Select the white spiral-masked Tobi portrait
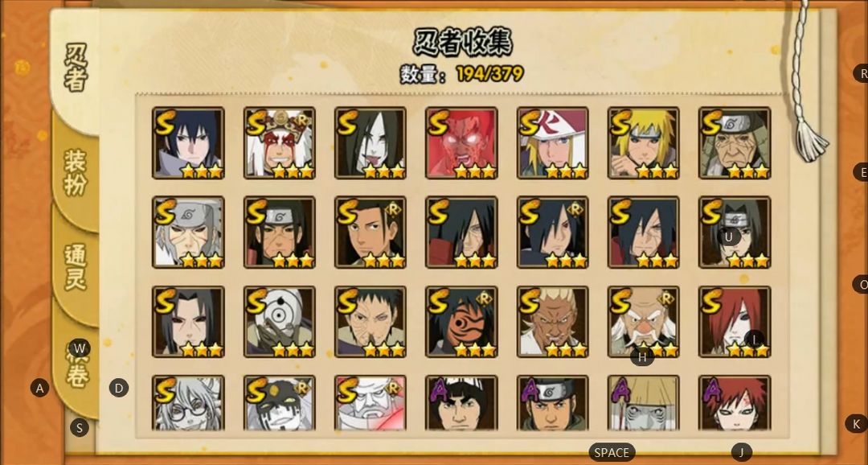This screenshot has width=868, height=465. [280, 322]
